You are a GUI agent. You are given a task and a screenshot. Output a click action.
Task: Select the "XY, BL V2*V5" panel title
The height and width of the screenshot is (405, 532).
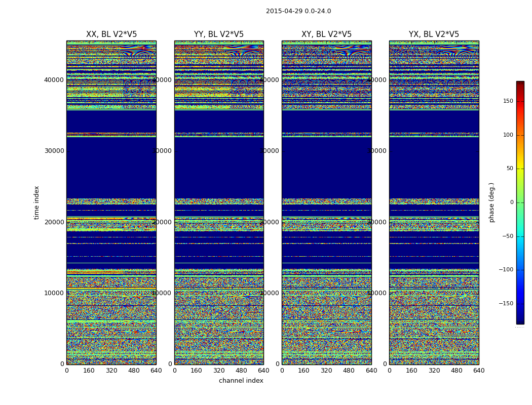point(326,34)
